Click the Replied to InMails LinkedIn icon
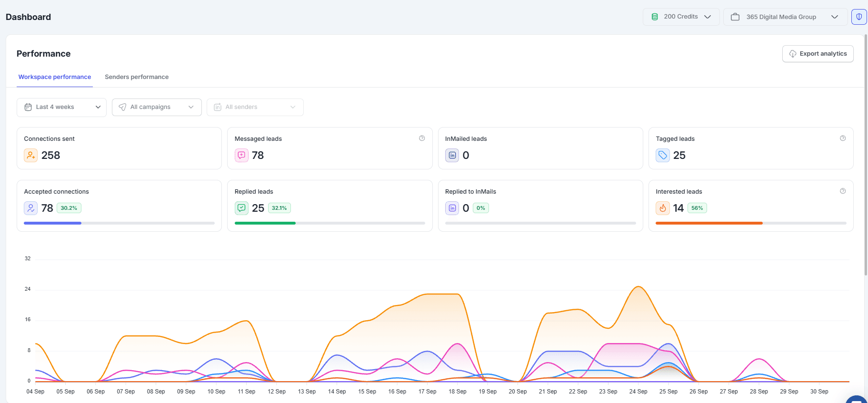Image resolution: width=868 pixels, height=403 pixels. coord(452,208)
